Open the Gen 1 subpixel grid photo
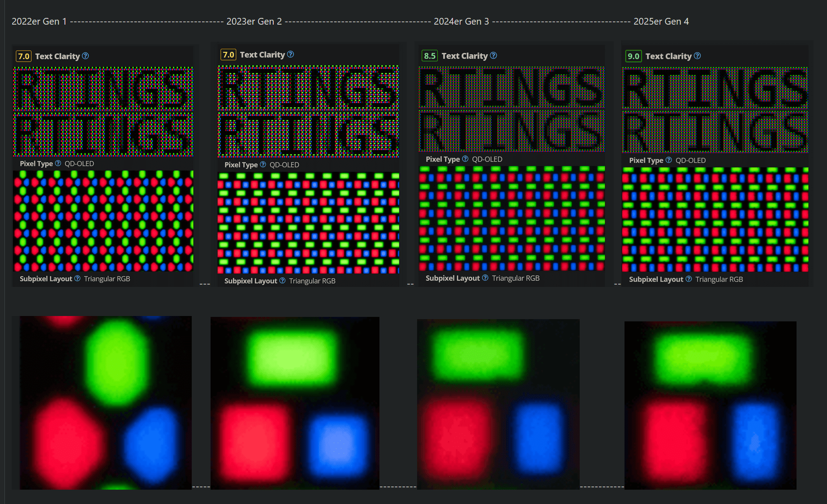The height and width of the screenshot is (504, 827). click(103, 221)
